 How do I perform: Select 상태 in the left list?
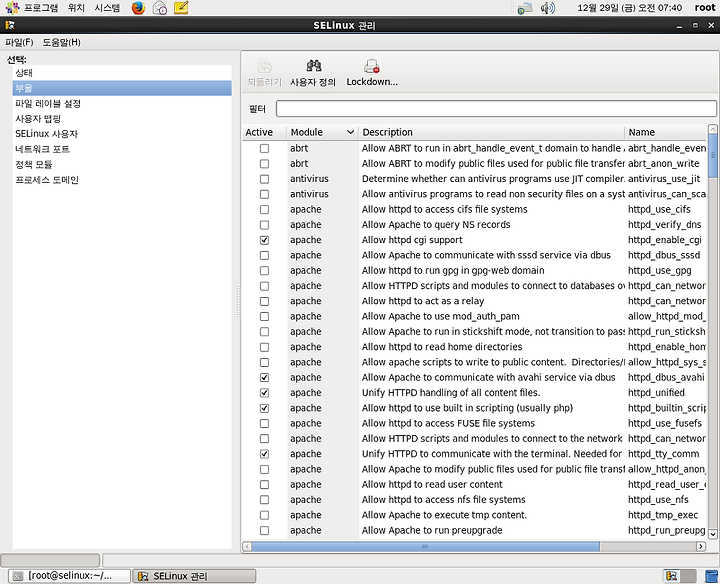pyautogui.click(x=122, y=73)
